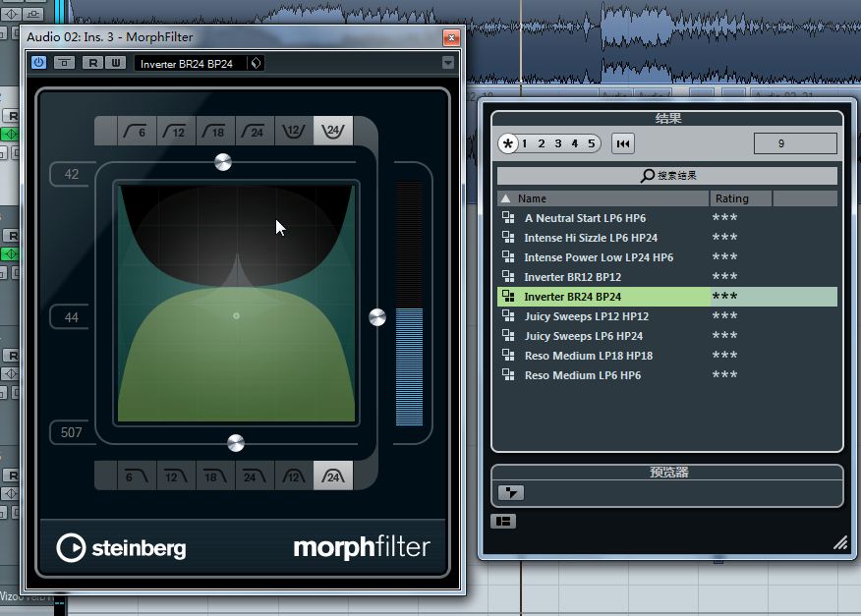
Task: Sort presets by Rating column
Action: (x=741, y=198)
